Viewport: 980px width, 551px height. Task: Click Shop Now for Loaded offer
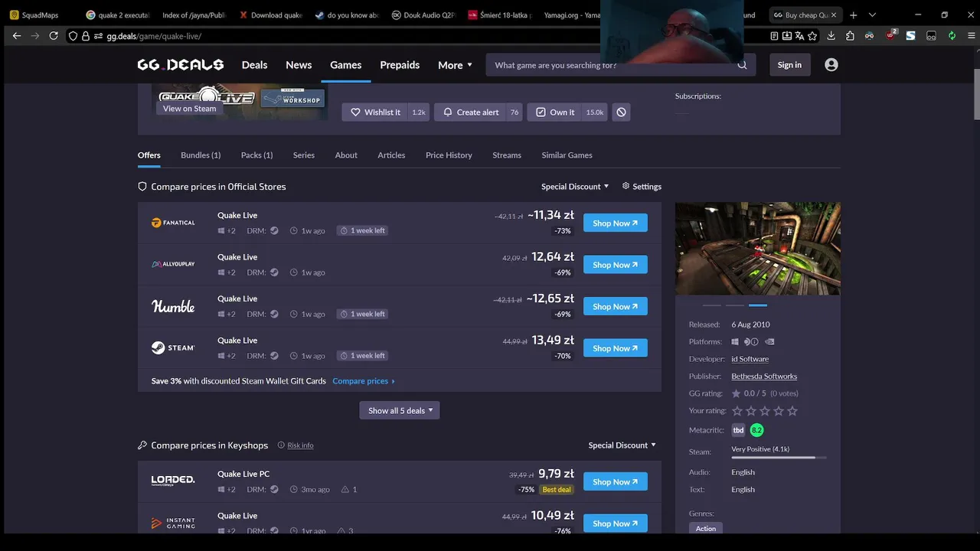point(616,481)
